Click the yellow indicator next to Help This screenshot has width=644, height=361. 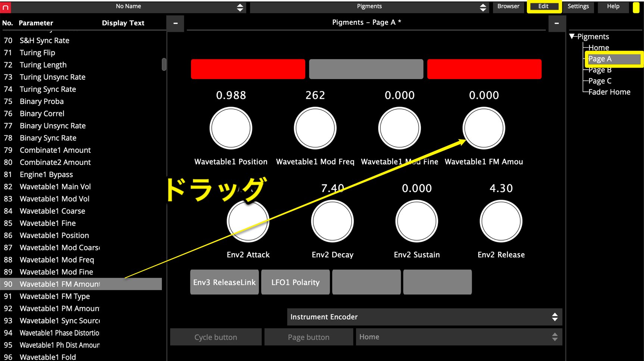tap(636, 7)
